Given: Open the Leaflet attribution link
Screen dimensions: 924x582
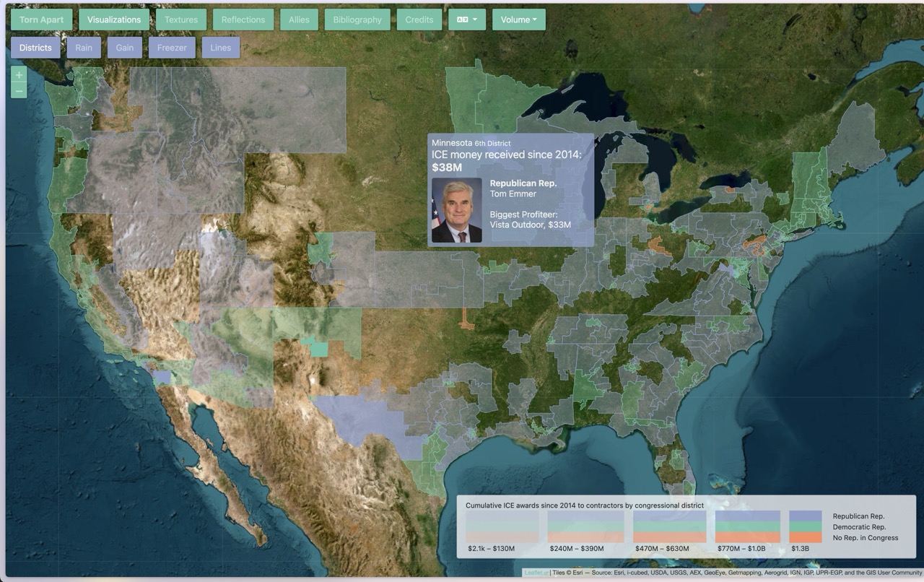Looking at the screenshot, I should [536, 573].
